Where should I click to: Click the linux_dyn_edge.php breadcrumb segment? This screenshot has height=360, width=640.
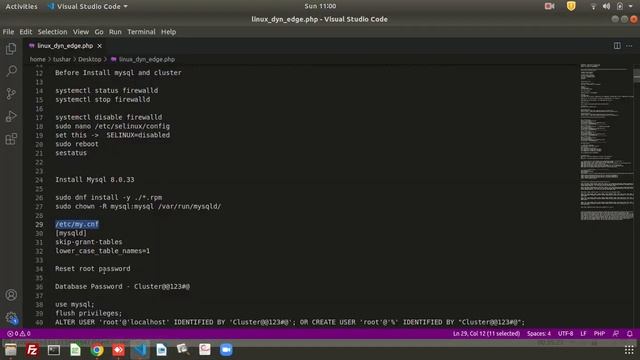[143, 59]
